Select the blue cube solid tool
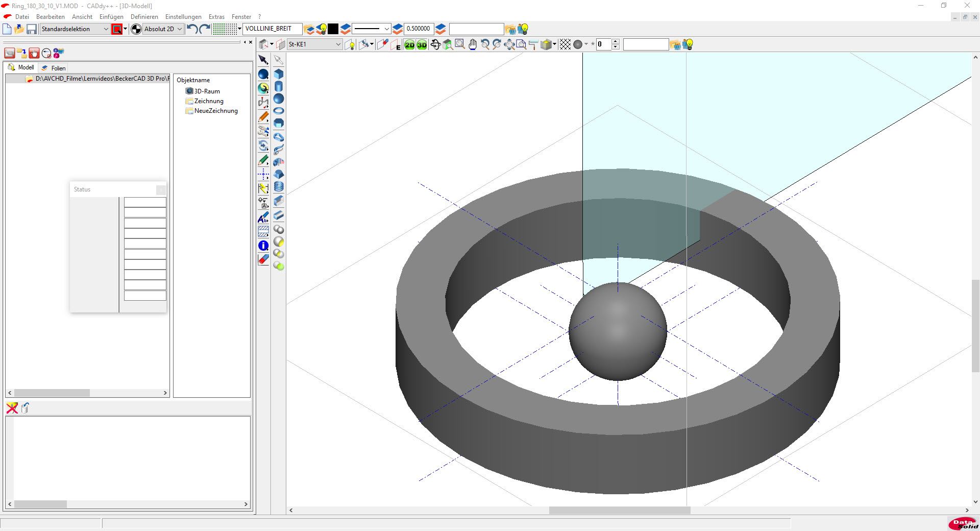The width and height of the screenshot is (980, 531). point(279,74)
